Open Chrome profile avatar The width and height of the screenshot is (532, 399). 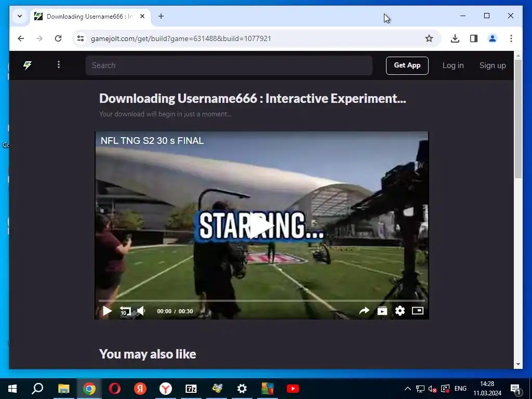coord(493,38)
